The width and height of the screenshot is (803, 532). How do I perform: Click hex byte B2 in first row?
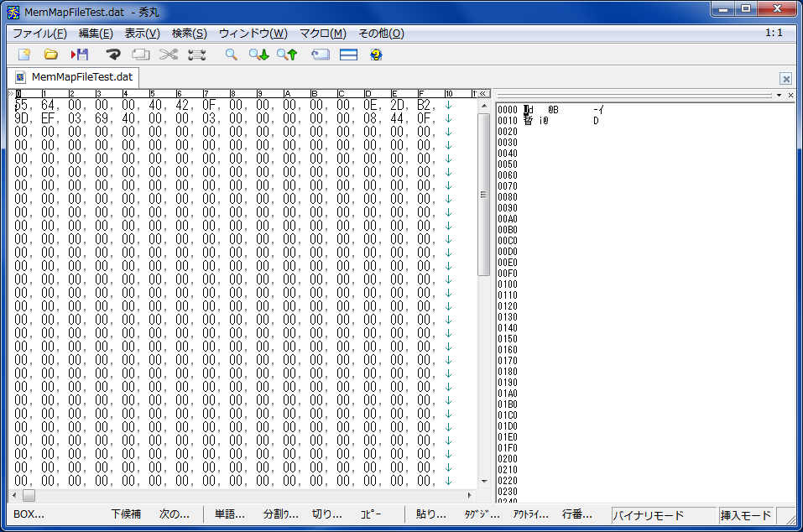pos(424,106)
